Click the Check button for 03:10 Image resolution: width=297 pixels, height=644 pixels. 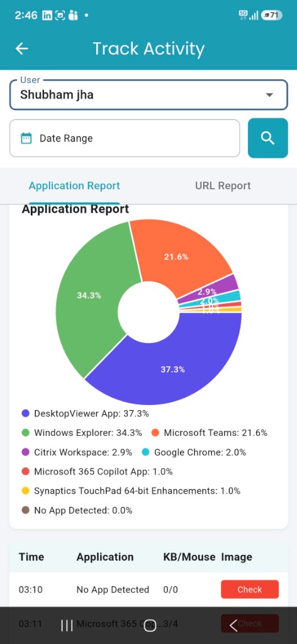250,589
